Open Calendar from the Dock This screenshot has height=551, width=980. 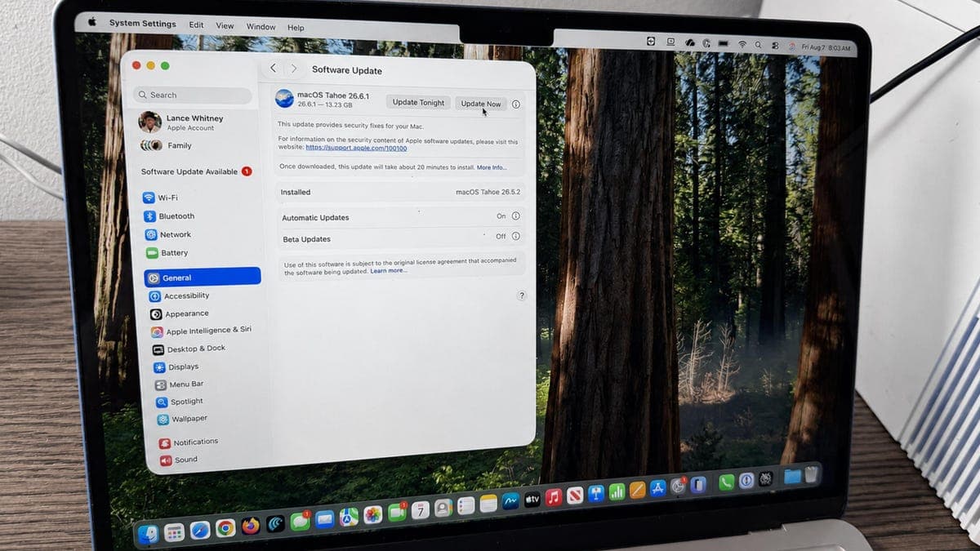pos(421,510)
